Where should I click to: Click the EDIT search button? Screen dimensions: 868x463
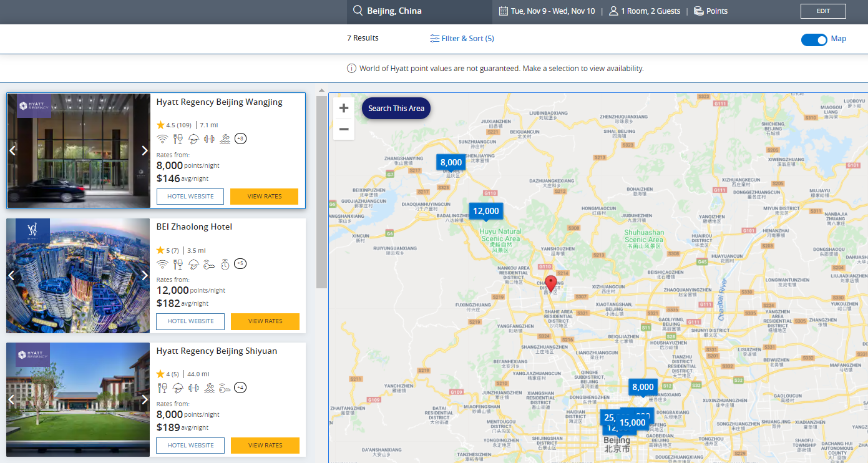pyautogui.click(x=823, y=11)
